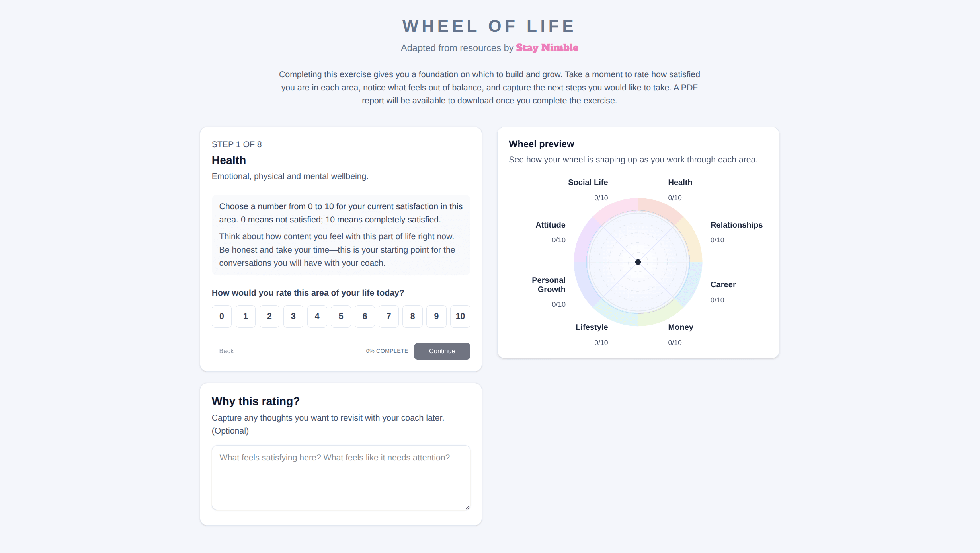Choose satisfaction rating 2
The height and width of the screenshot is (553, 980).
tap(269, 316)
